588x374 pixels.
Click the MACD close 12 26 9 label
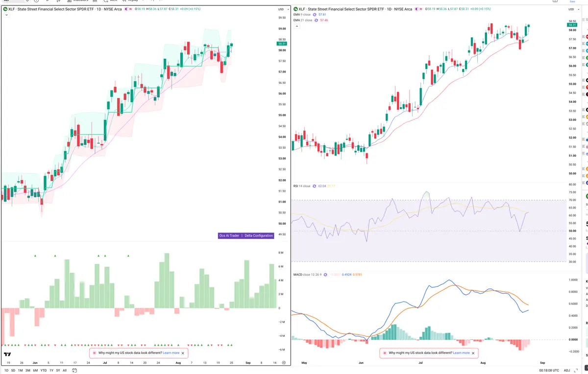(x=308, y=275)
